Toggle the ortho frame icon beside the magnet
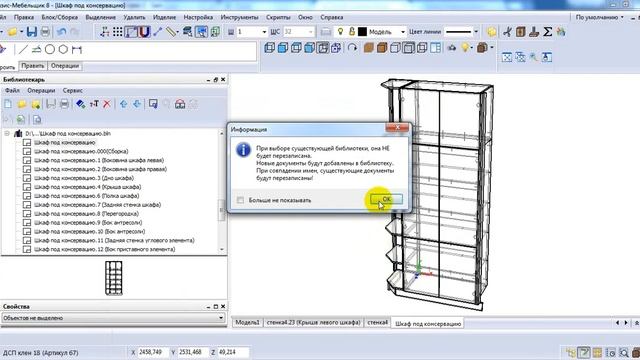The width and height of the screenshot is (640, 360). (131, 32)
